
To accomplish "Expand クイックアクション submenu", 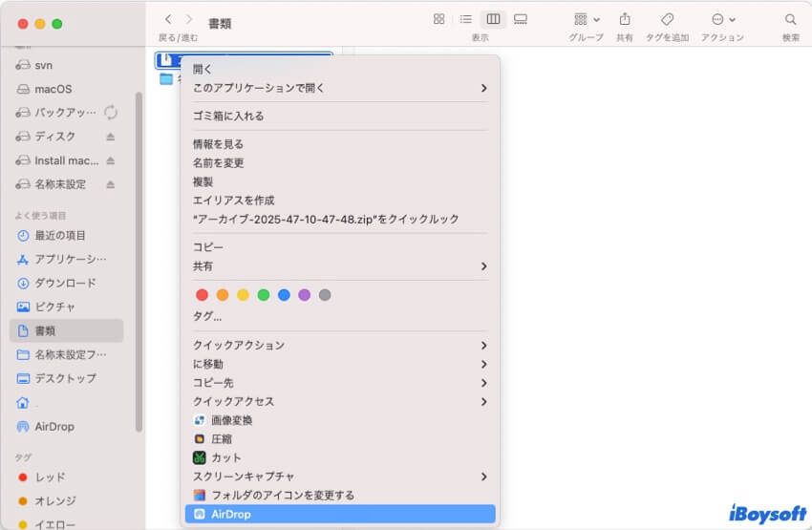I will tap(340, 346).
